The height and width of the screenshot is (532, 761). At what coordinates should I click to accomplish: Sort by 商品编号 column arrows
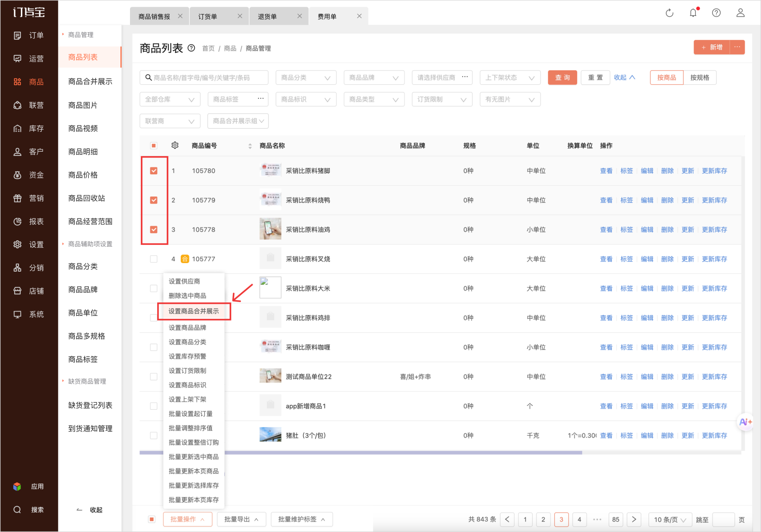tap(250, 146)
